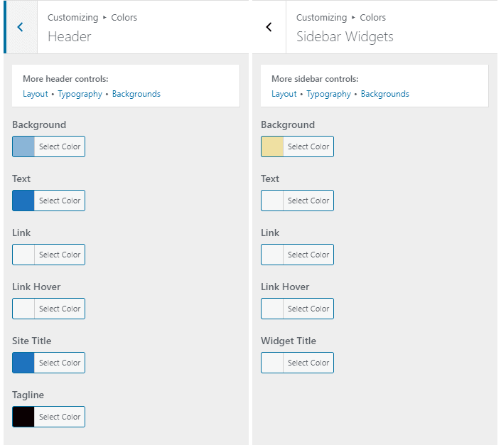Open Backgrounds link under header controls
501x448 pixels.
136,94
